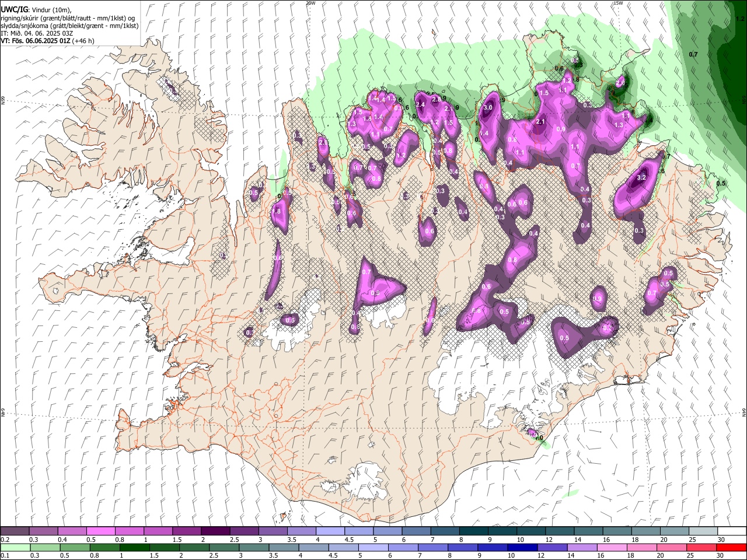
Task: Select the 'IT: Mið. 04. 06. 2025 03Z' timestamp
Action: coord(37,33)
